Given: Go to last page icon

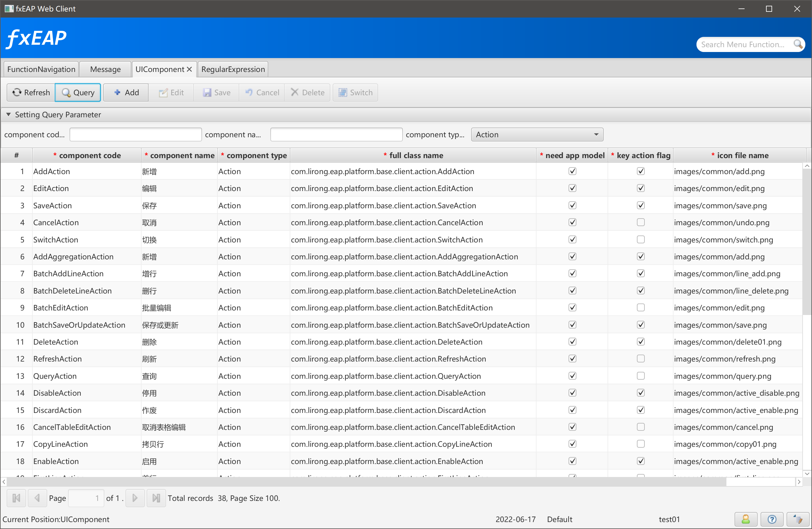Looking at the screenshot, I should point(156,498).
